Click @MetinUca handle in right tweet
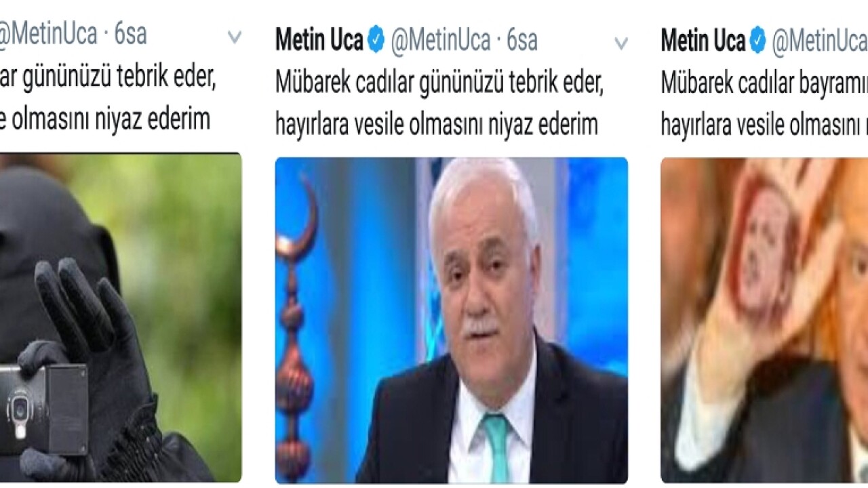 820,42
